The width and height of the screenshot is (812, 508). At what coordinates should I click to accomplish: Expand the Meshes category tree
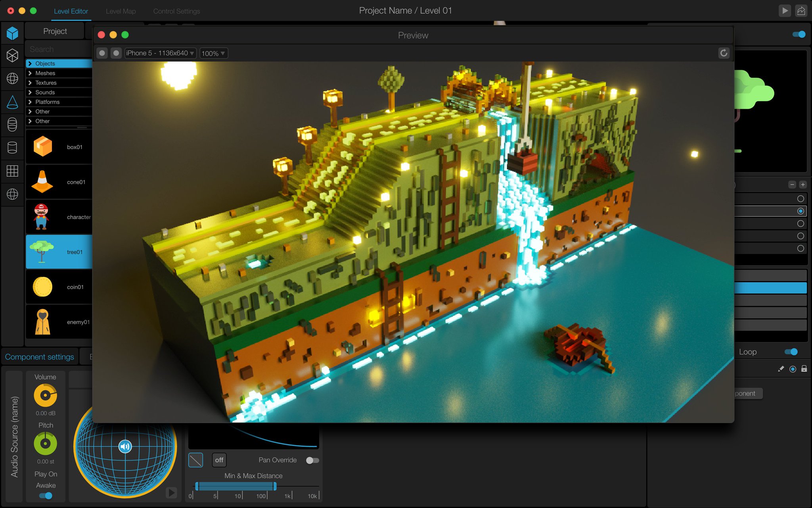point(31,73)
